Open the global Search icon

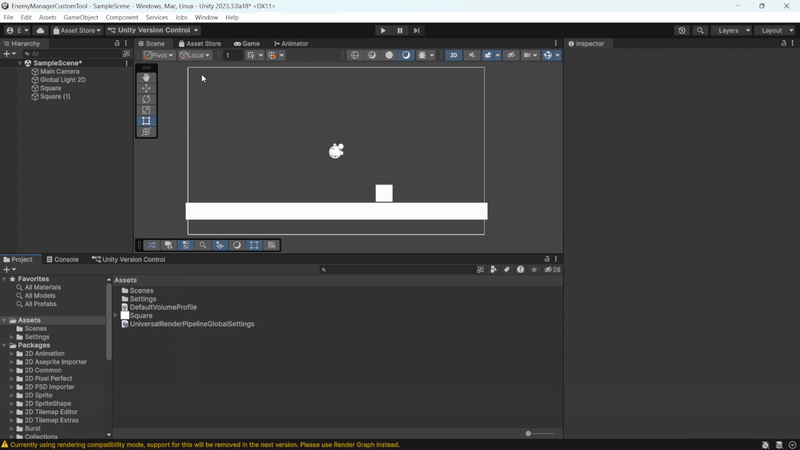coord(700,31)
